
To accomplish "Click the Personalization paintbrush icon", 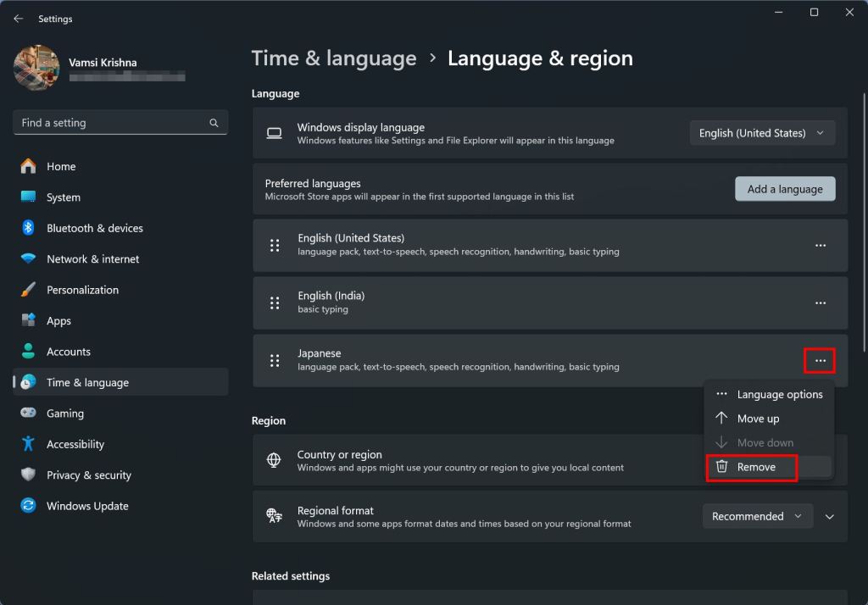I will pyautogui.click(x=28, y=290).
